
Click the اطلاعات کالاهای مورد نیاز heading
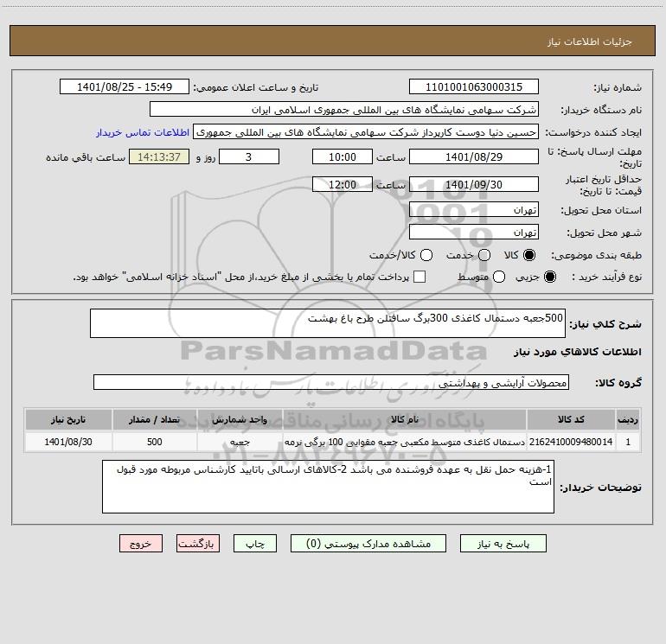point(578,352)
